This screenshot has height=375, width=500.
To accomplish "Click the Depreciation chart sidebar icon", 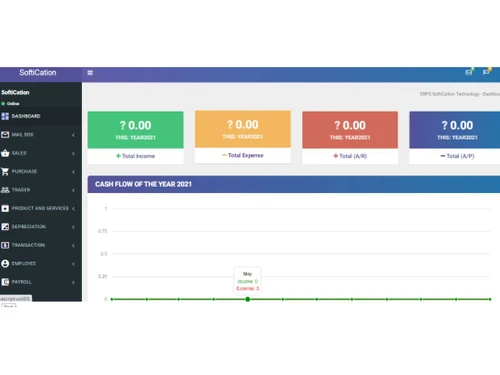I will tap(5, 227).
